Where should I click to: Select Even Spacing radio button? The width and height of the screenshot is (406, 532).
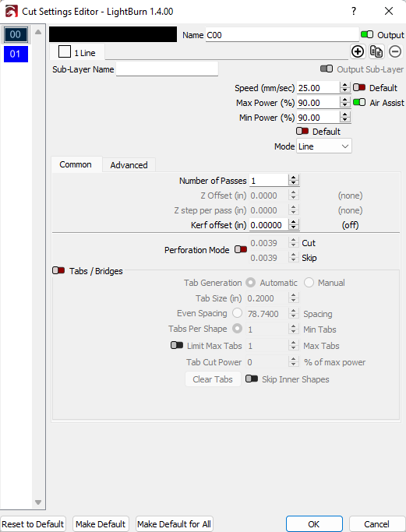(237, 313)
